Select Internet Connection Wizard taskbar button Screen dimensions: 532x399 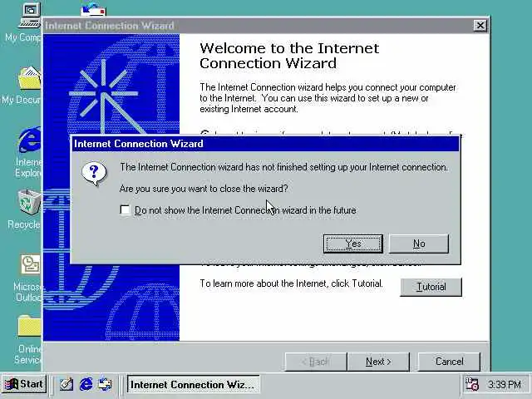coord(193,384)
